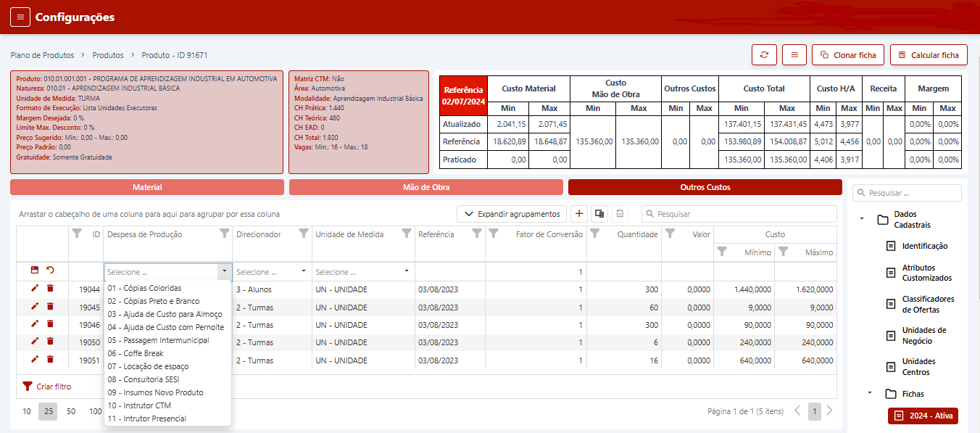Collapse the Dados Cadastrais tree folder

click(x=862, y=218)
